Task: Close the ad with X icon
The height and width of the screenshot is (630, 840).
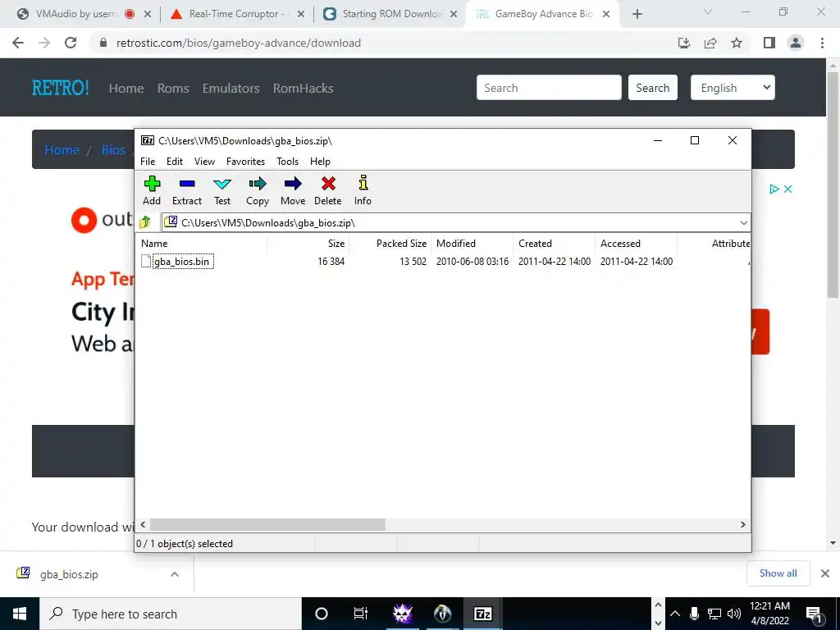Action: pyautogui.click(x=787, y=189)
